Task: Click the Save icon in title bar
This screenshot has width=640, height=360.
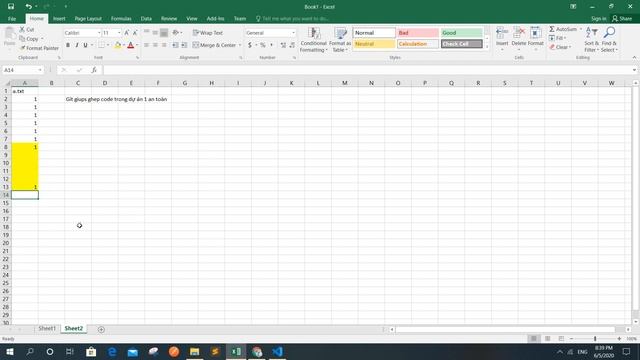Action: pyautogui.click(x=11, y=7)
